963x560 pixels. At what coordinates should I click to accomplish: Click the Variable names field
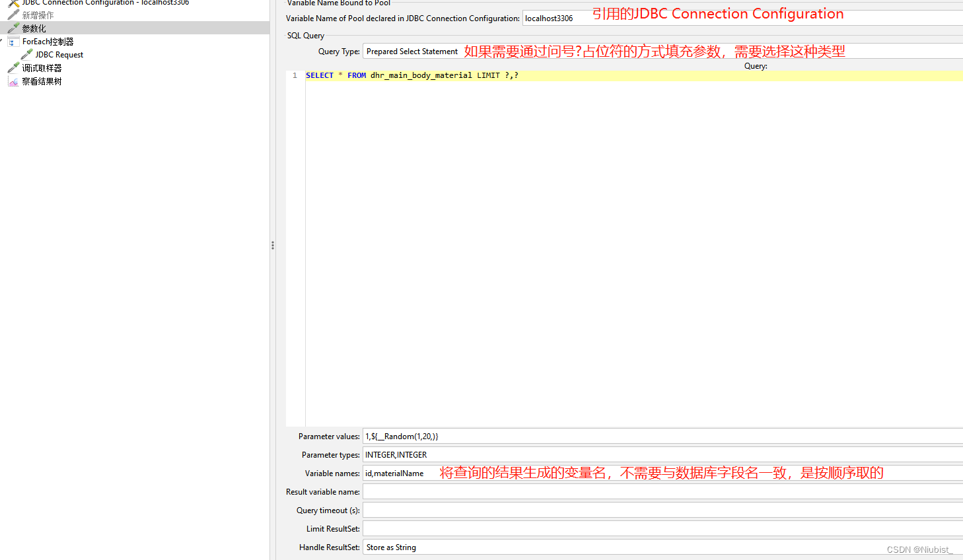[x=662, y=473]
